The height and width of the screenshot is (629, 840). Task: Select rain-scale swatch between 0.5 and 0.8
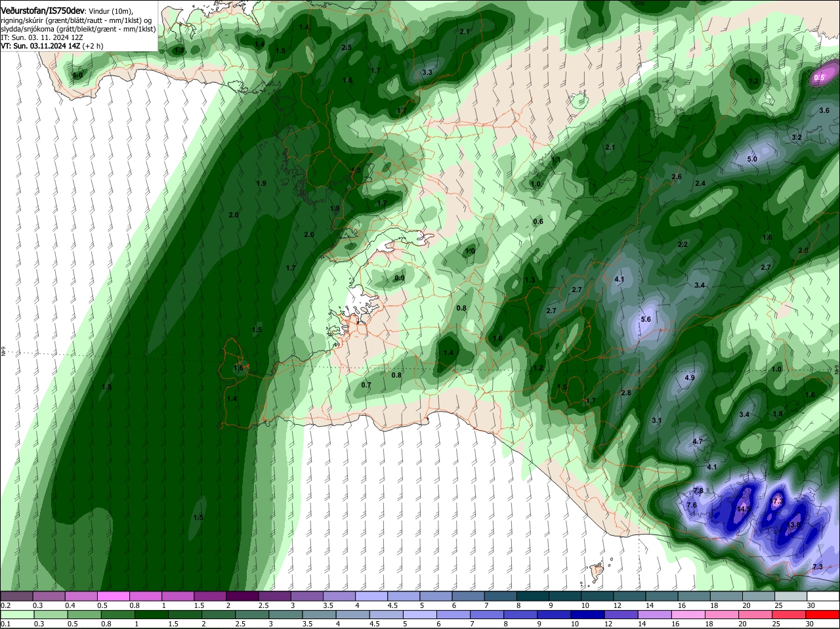pyautogui.click(x=83, y=615)
